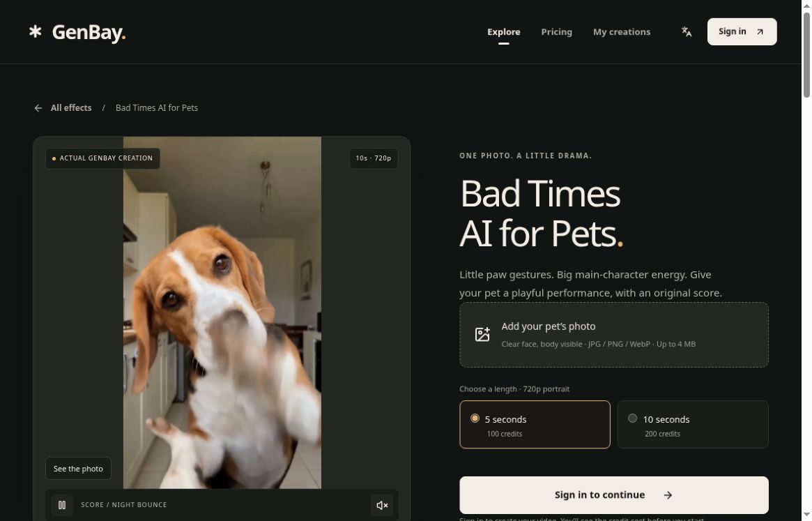Click the page vertical scrollbar thumb

[x=806, y=54]
